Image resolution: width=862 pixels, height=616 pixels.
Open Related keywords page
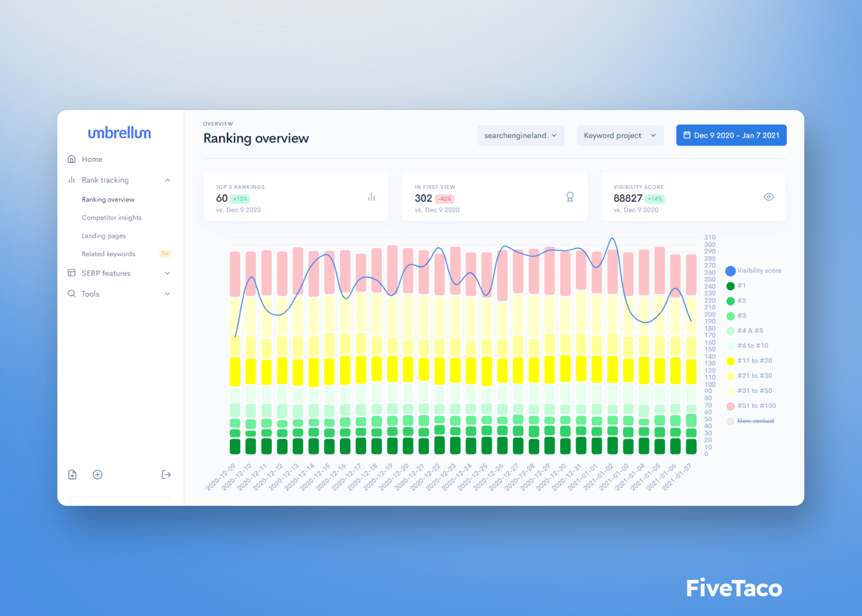click(108, 254)
